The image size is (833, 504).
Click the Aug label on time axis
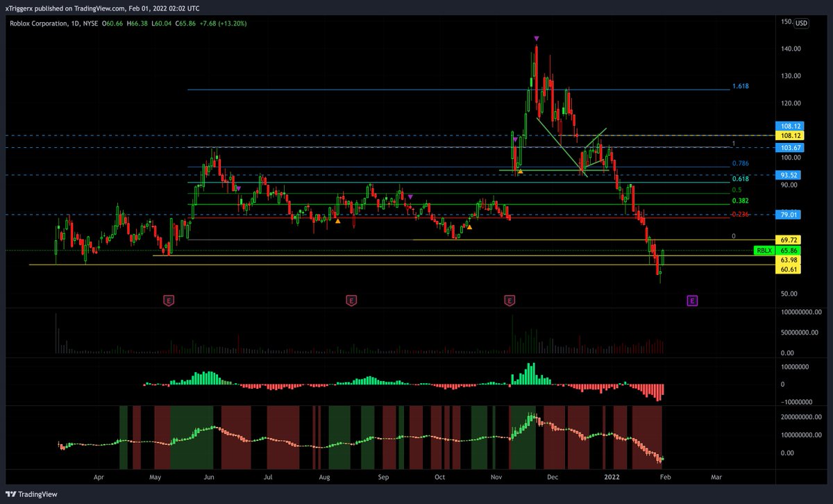click(x=324, y=477)
